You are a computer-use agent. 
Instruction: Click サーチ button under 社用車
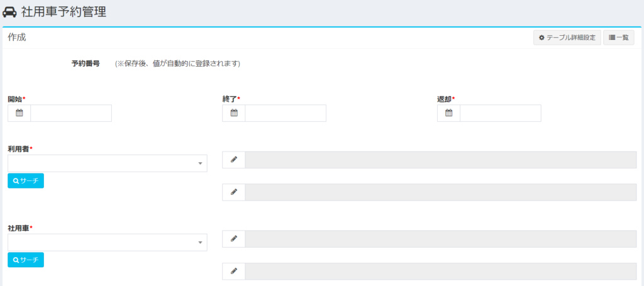(x=26, y=260)
